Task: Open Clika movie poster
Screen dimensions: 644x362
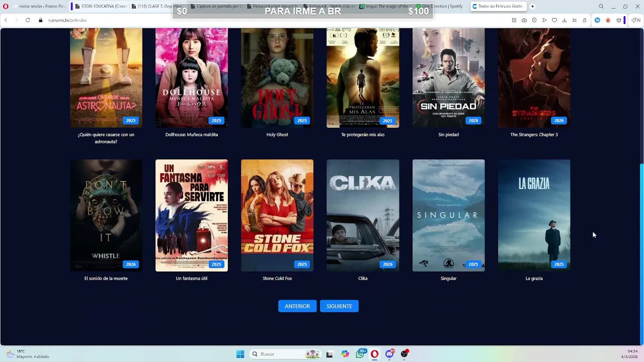Action: (363, 215)
